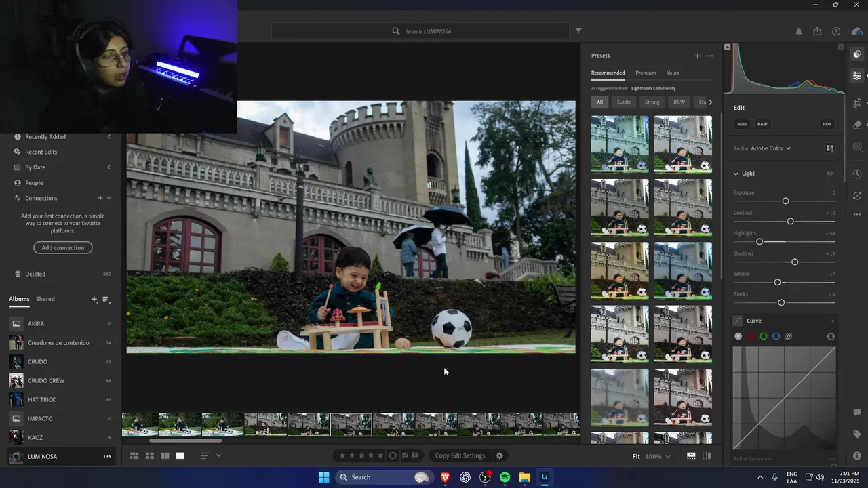The height and width of the screenshot is (488, 868).
Task: Click the Search LUMINOSA field
Action: pos(420,31)
